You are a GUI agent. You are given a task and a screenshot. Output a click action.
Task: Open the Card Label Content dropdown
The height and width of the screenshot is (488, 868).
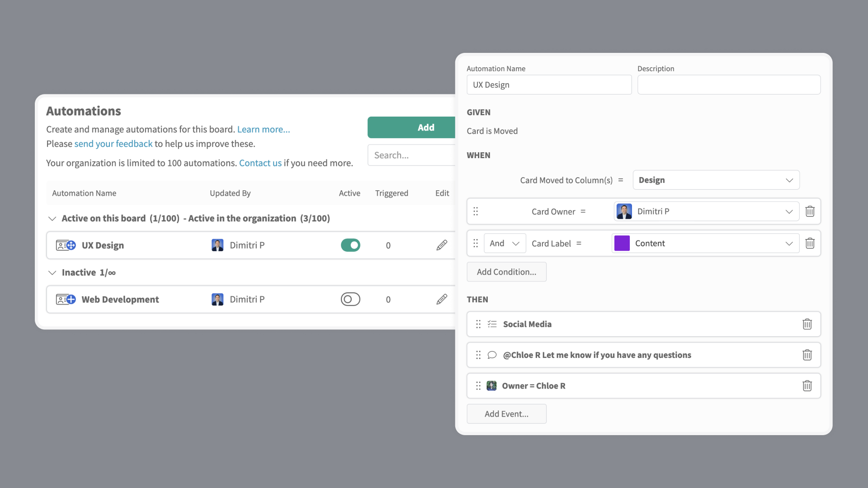705,243
